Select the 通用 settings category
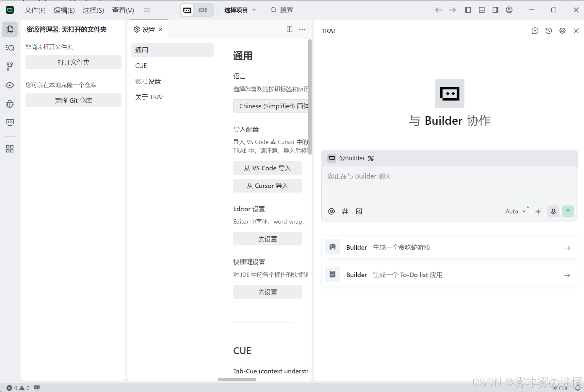 [172, 50]
